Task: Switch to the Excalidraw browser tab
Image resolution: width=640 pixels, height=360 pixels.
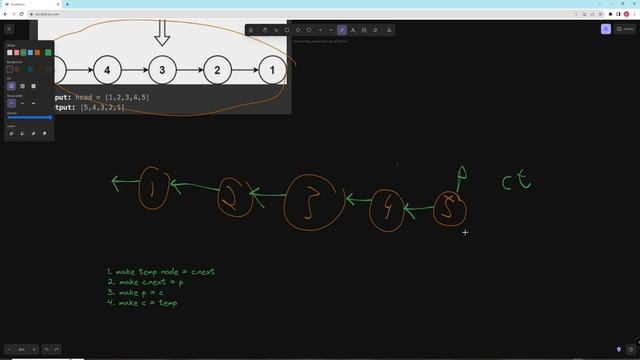Action: pyautogui.click(x=32, y=4)
